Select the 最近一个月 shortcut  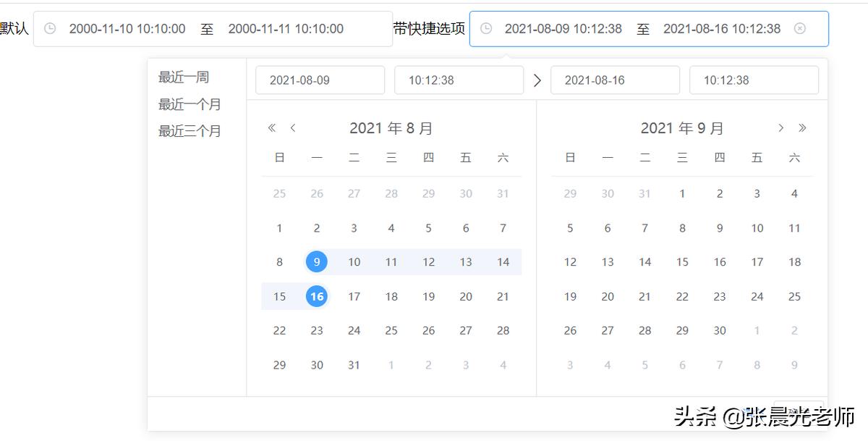(188, 104)
